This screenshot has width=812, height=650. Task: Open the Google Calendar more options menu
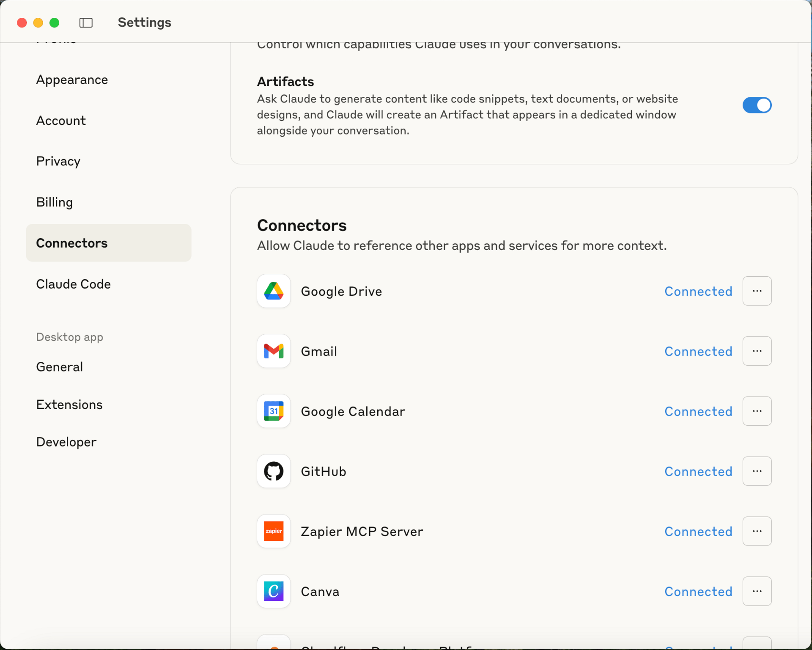coord(757,411)
